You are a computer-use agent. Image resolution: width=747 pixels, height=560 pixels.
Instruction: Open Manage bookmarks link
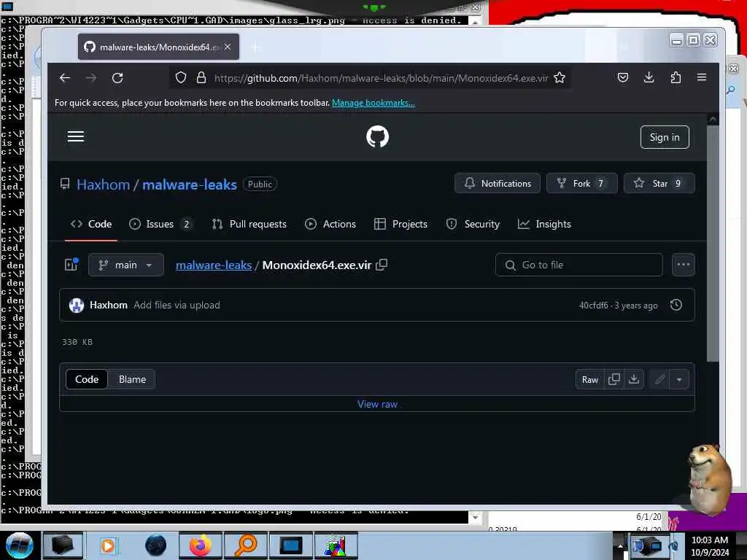click(373, 103)
